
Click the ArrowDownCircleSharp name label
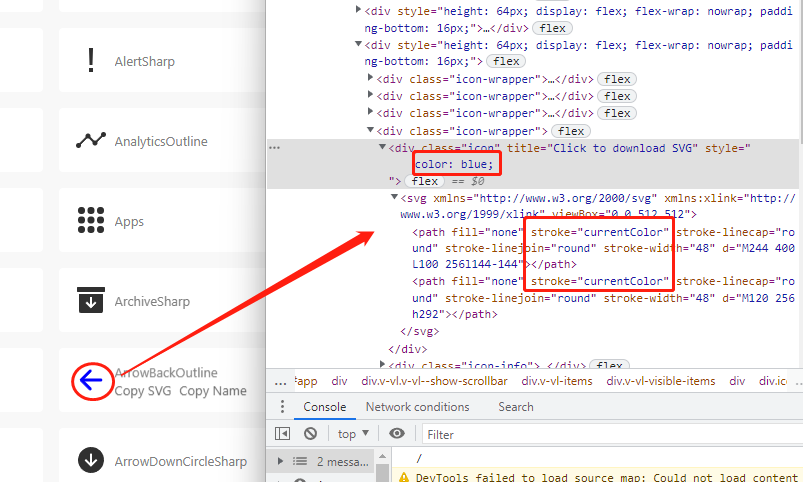(181, 462)
